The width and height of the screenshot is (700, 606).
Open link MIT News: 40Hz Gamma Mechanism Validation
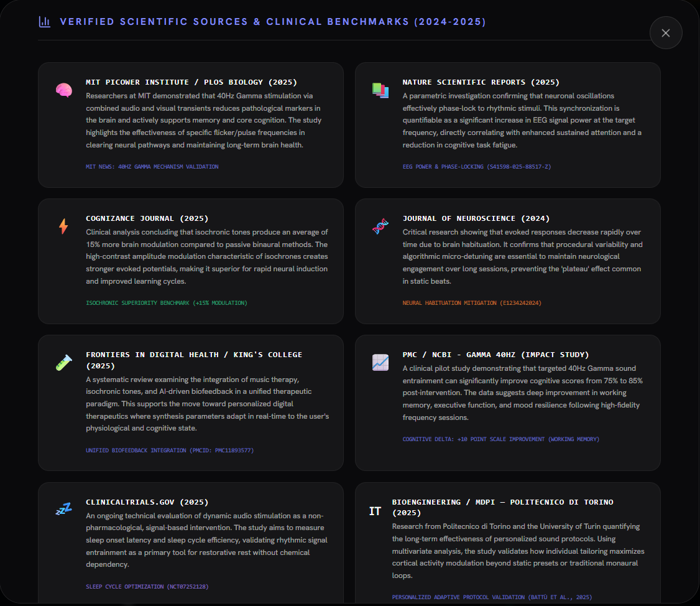pyautogui.click(x=152, y=167)
